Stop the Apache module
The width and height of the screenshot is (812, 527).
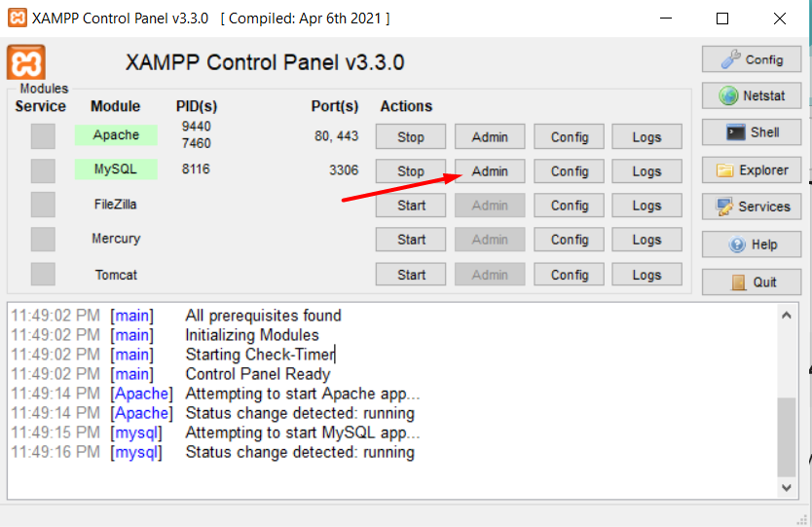[411, 137]
